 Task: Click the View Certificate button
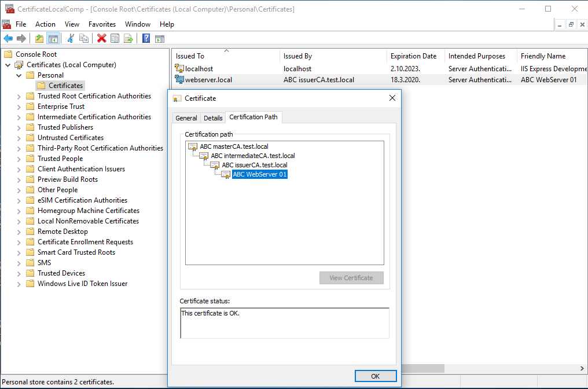click(x=351, y=278)
